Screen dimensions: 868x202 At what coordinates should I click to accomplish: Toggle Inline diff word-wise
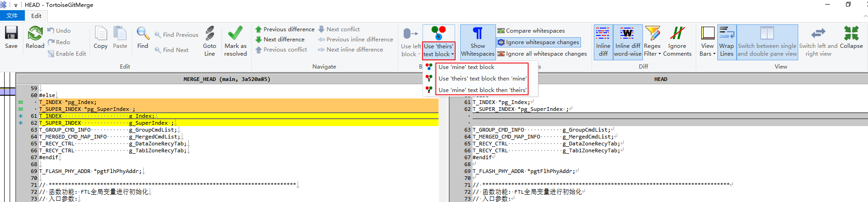coord(627,41)
